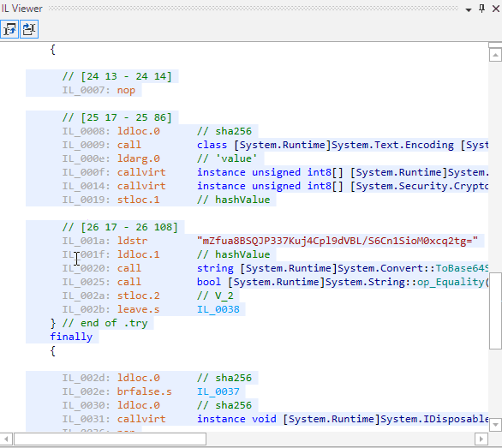Click the IL_0008 label
The width and height of the screenshot is (502, 448).
86,131
